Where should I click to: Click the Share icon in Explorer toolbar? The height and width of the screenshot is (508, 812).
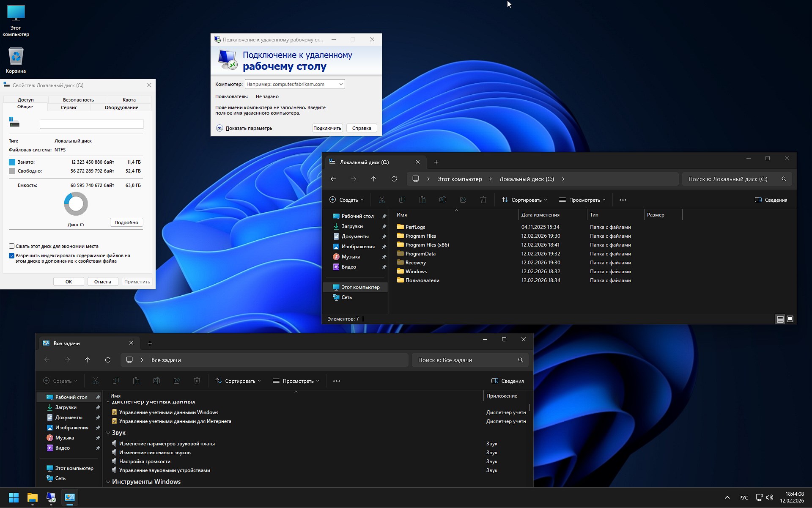[x=463, y=200]
